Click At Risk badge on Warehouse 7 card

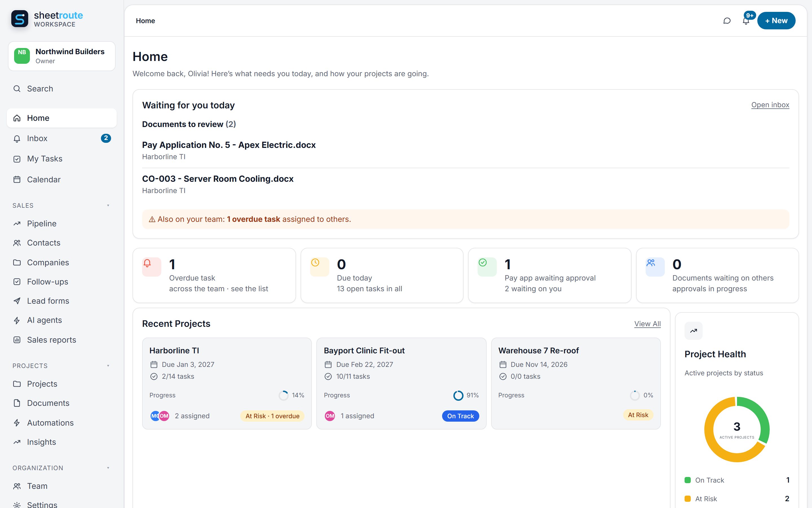[638, 415]
